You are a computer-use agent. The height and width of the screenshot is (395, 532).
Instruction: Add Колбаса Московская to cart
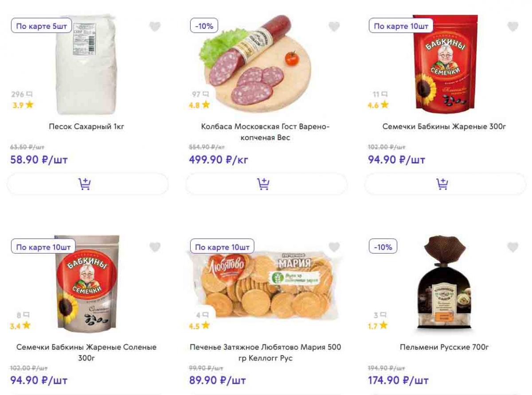coord(266,184)
